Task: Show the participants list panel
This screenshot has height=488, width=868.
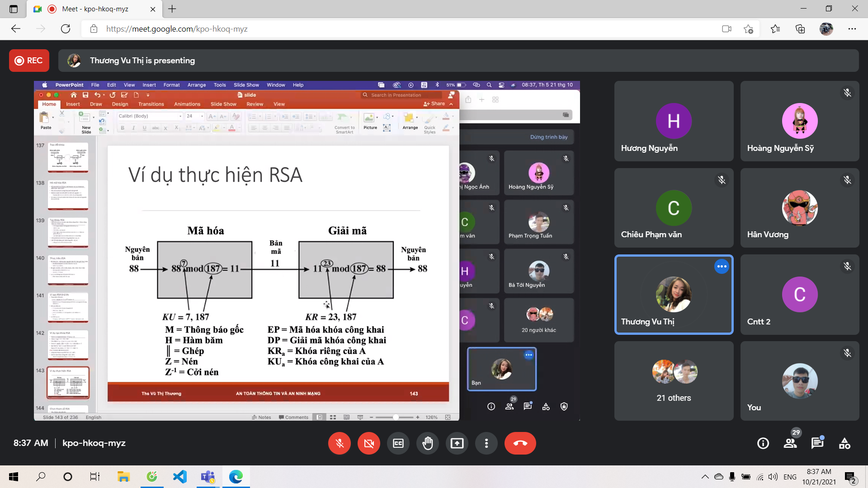Action: click(x=790, y=443)
